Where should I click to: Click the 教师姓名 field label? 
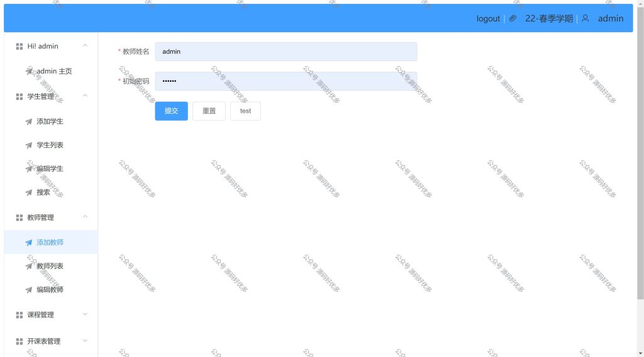pos(136,52)
